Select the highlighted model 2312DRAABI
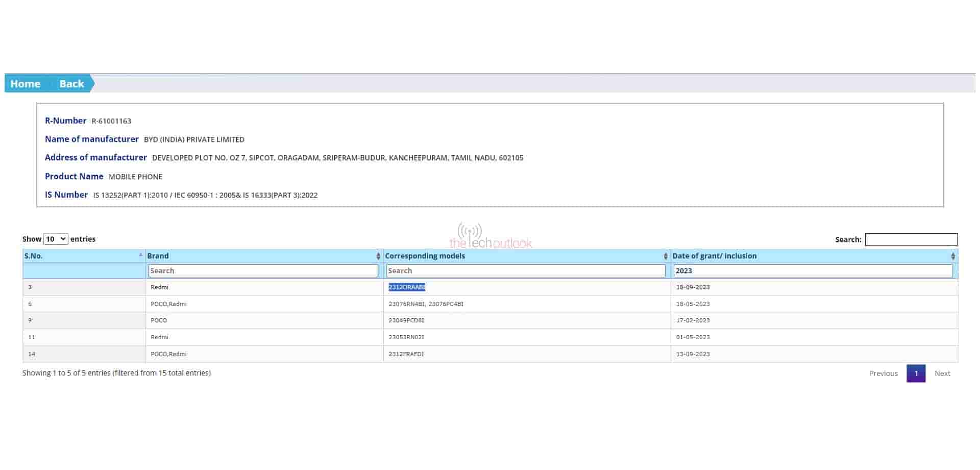Image resolution: width=980 pixels, height=470 pixels. tap(407, 287)
